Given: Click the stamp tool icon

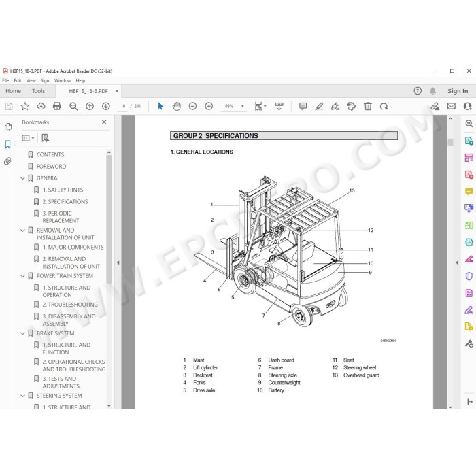Looking at the screenshot, I should tap(352, 106).
